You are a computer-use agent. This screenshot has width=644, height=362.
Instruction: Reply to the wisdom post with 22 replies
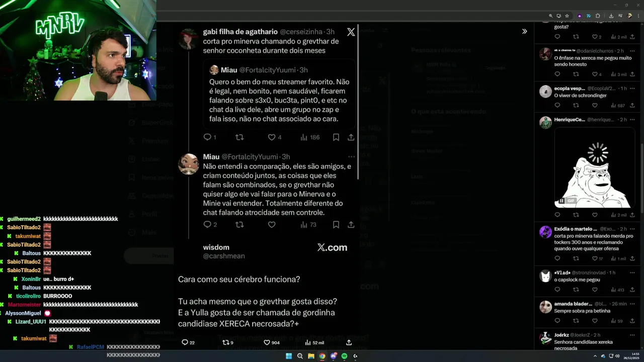[x=185, y=342]
